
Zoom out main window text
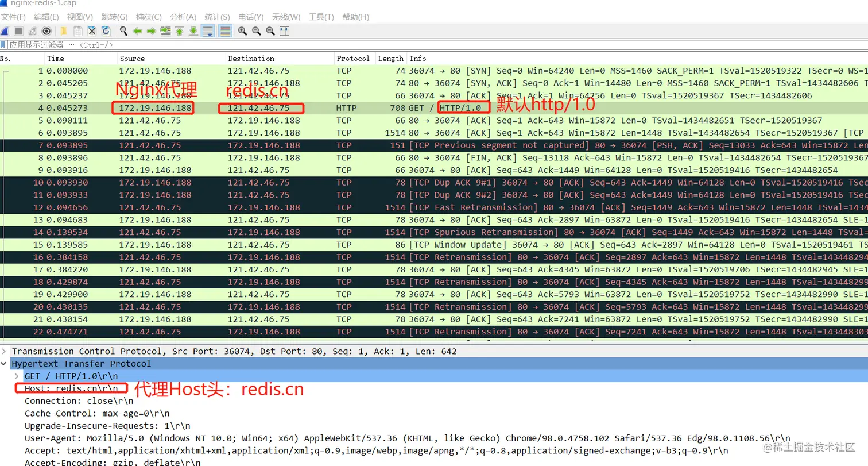[x=256, y=31]
